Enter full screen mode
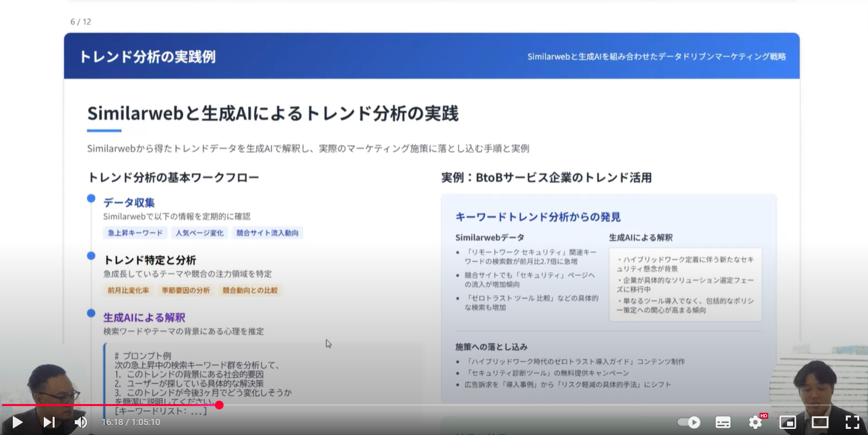Screen dimensions: 868x435 pos(852,422)
